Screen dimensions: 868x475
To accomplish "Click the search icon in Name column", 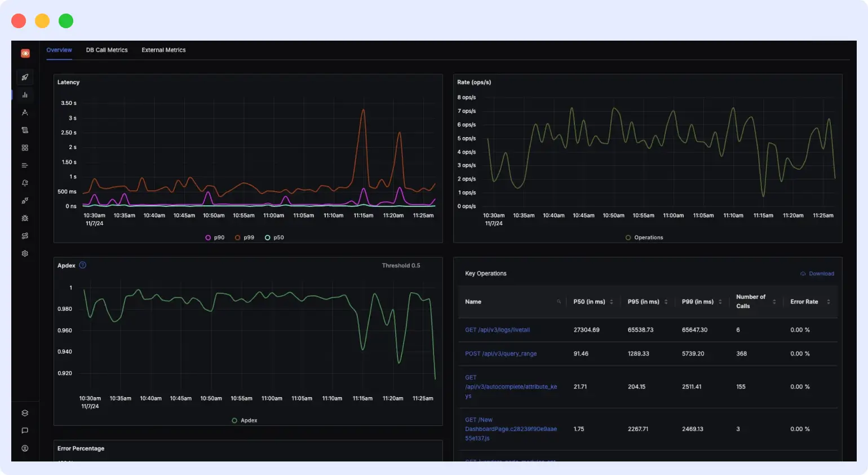I will (559, 302).
